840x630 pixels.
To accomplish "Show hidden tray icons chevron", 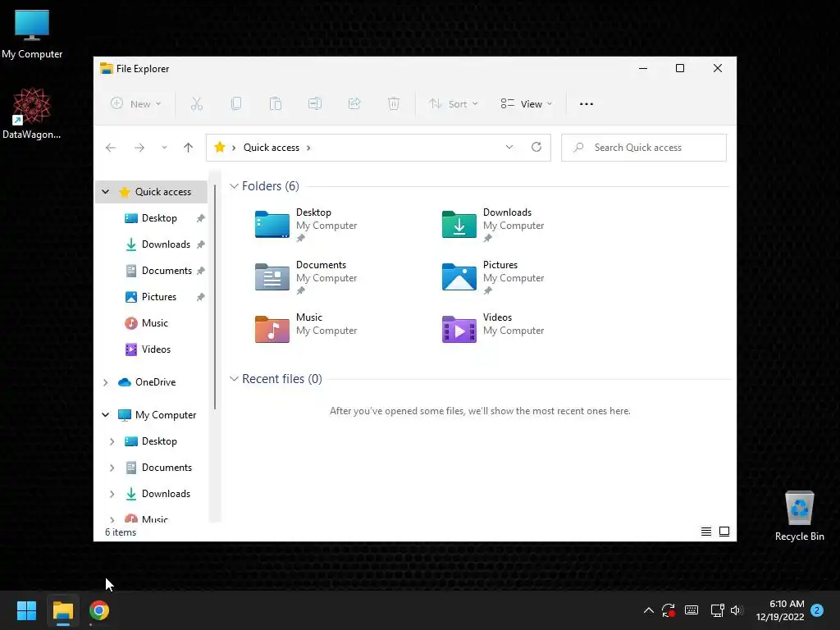I will tap(648, 610).
